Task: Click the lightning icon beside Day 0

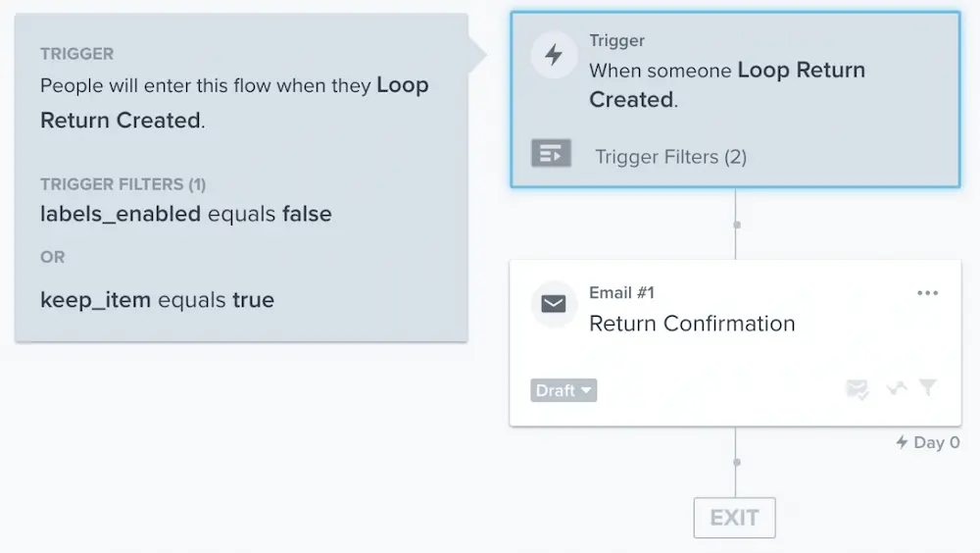Action: (x=902, y=442)
